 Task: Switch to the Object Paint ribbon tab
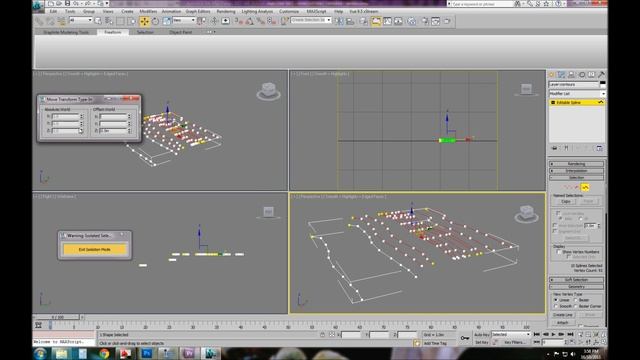[x=180, y=32]
